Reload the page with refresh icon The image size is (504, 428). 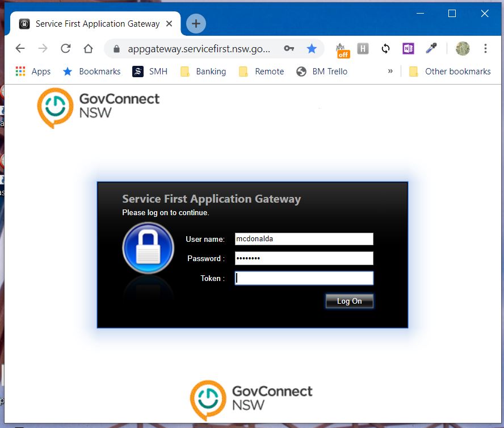pos(65,49)
